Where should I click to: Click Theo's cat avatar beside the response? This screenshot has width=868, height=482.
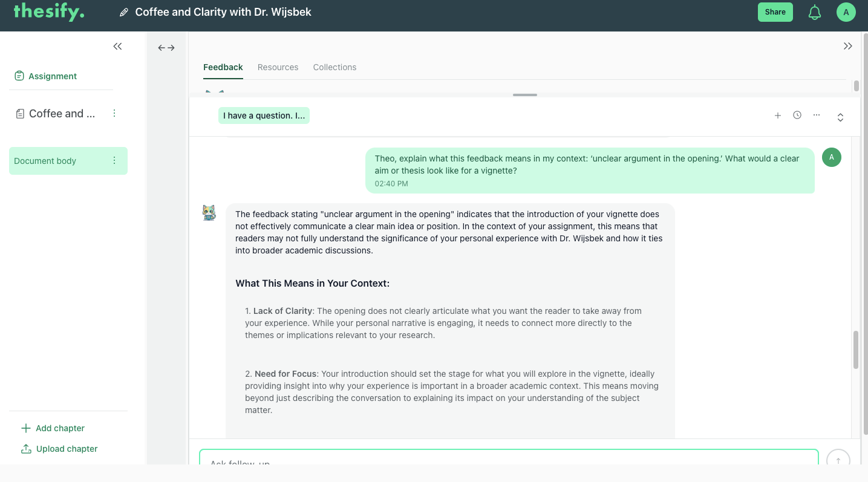209,212
